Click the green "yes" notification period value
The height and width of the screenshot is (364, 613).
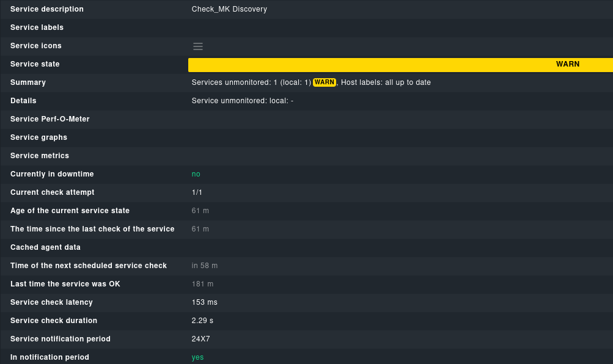pos(197,357)
